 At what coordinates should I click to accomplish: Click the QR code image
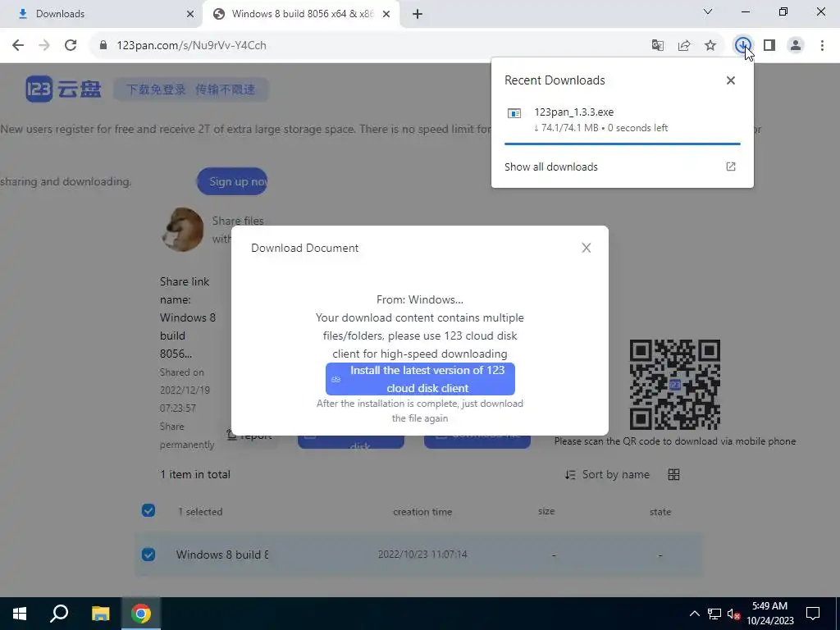pyautogui.click(x=675, y=384)
